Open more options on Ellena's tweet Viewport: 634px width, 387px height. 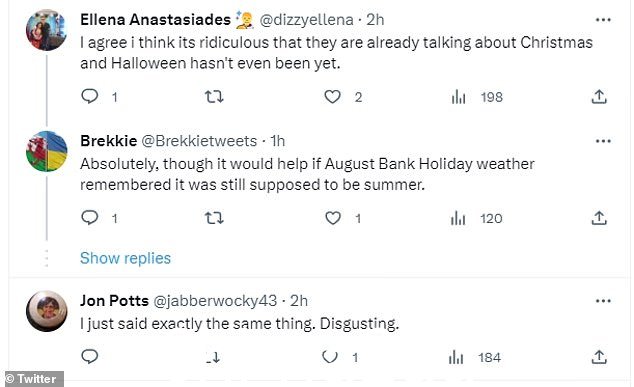pos(603,19)
